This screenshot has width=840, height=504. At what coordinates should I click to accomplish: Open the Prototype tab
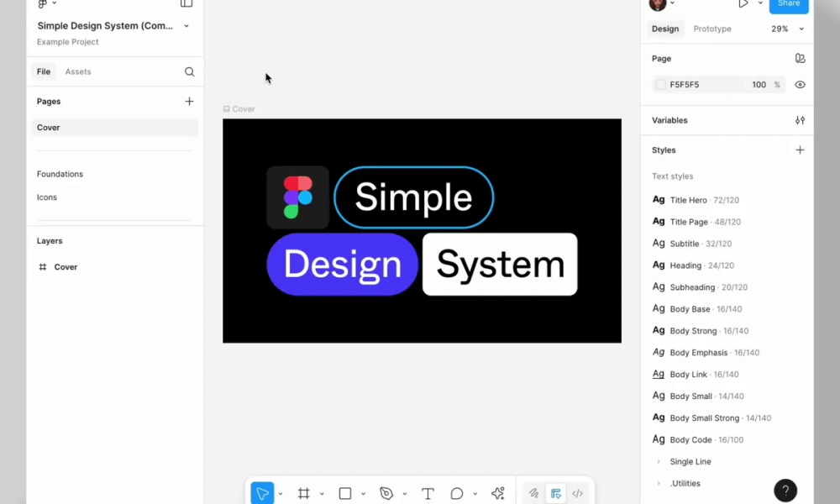click(x=711, y=29)
